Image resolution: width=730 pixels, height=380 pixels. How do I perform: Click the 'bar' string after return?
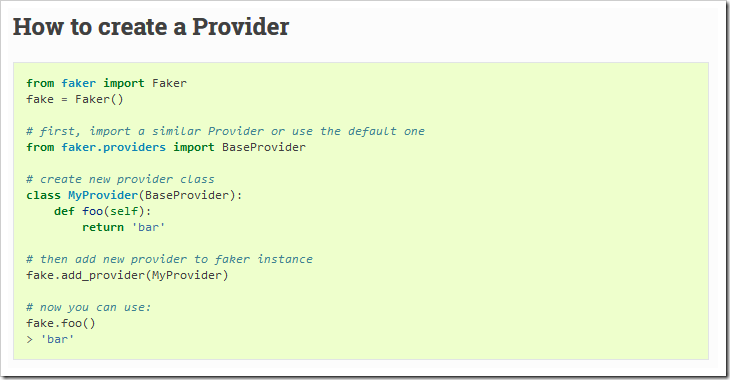click(149, 227)
